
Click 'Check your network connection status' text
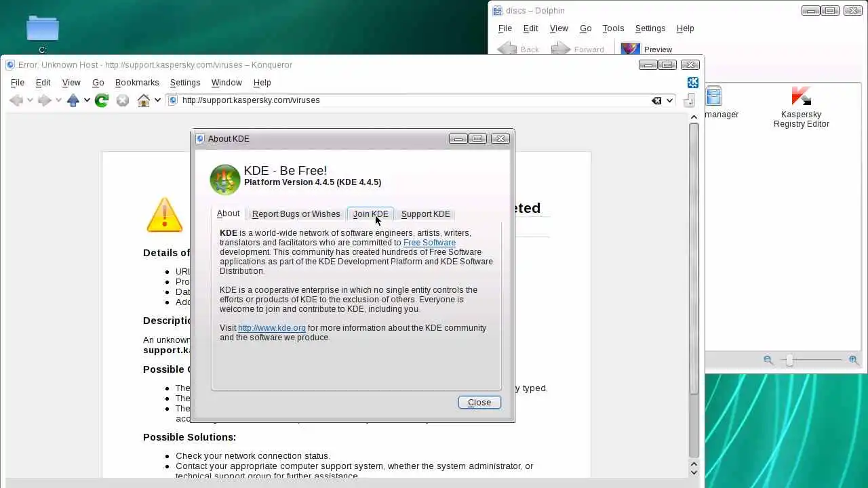[252, 456]
